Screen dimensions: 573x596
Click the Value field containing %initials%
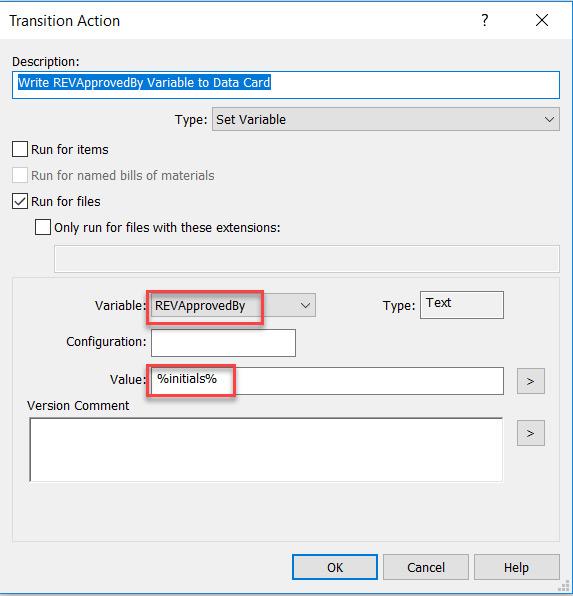click(x=327, y=381)
